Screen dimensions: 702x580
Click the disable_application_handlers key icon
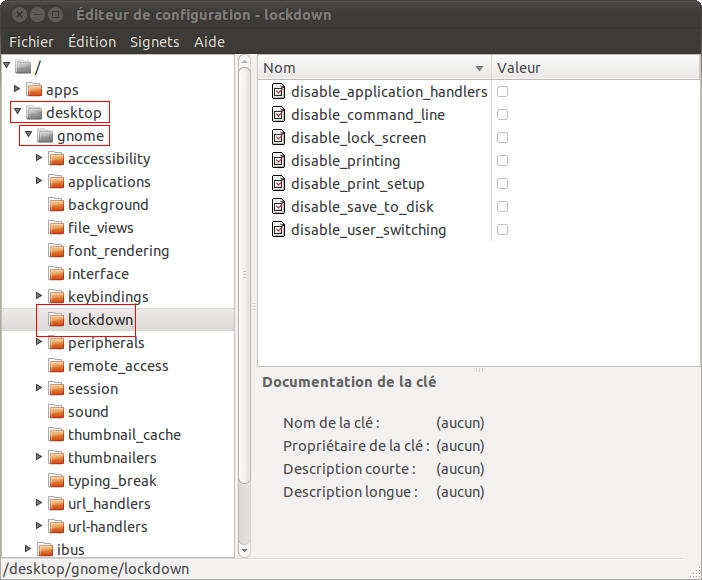tap(278, 91)
